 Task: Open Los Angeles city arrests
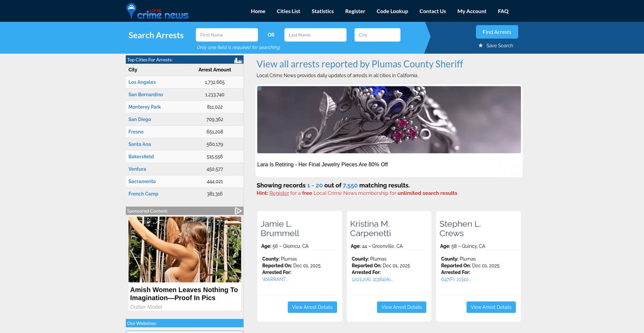[x=142, y=82]
